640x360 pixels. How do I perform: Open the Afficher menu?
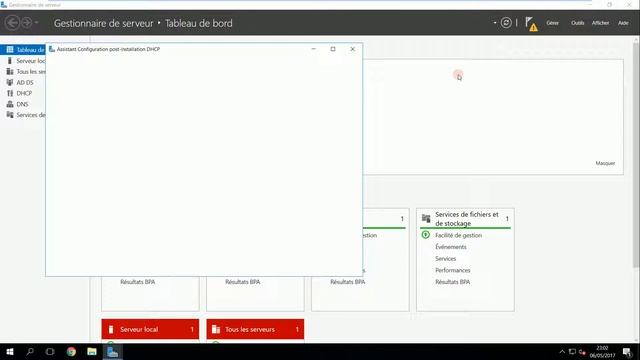click(600, 23)
